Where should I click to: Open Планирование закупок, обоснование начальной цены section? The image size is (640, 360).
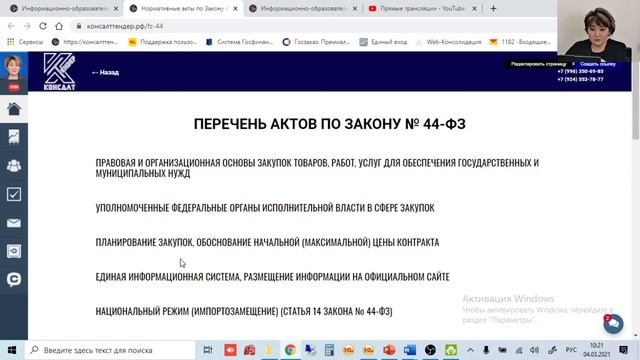(267, 242)
